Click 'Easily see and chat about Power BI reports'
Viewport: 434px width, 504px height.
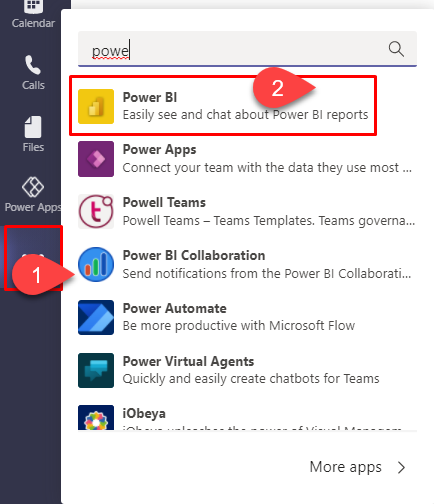[x=245, y=115]
